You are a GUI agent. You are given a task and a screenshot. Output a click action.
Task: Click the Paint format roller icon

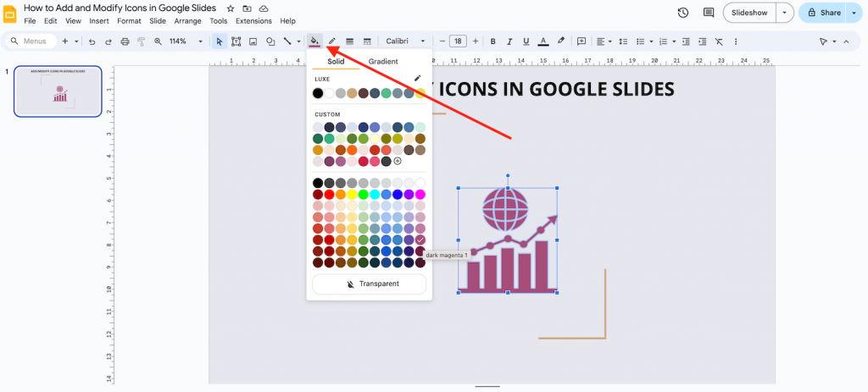(142, 41)
